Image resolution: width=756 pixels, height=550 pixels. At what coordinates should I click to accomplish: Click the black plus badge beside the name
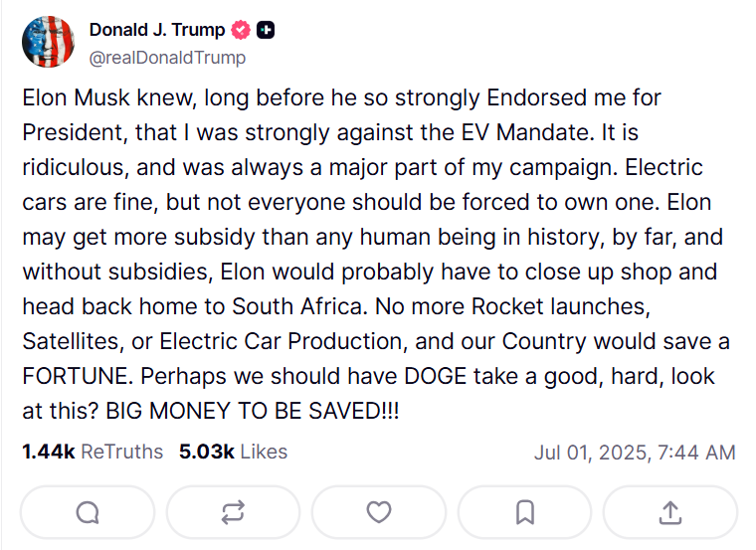tap(266, 30)
